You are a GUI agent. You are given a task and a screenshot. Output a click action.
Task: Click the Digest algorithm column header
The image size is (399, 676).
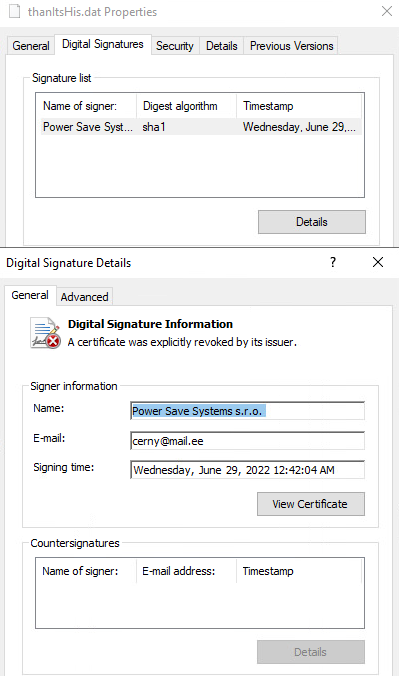pyautogui.click(x=186, y=106)
